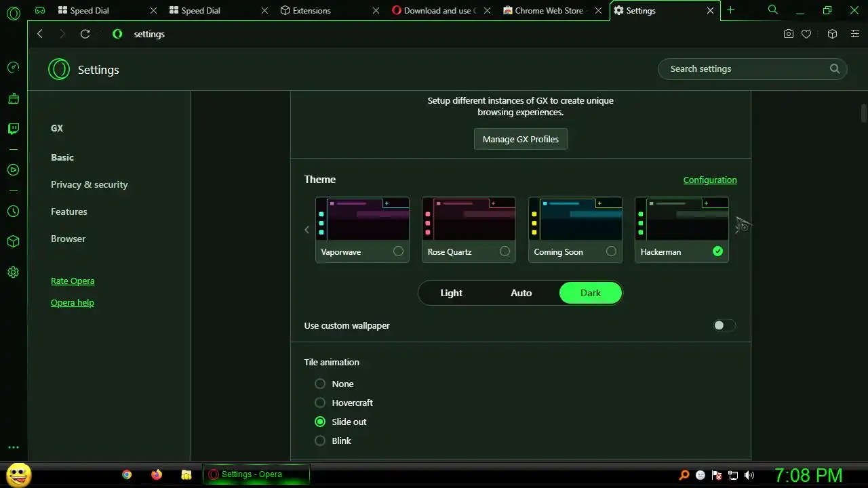Open GX Cleaner broom icon in sidebar
This screenshot has height=488, width=868.
click(13, 98)
